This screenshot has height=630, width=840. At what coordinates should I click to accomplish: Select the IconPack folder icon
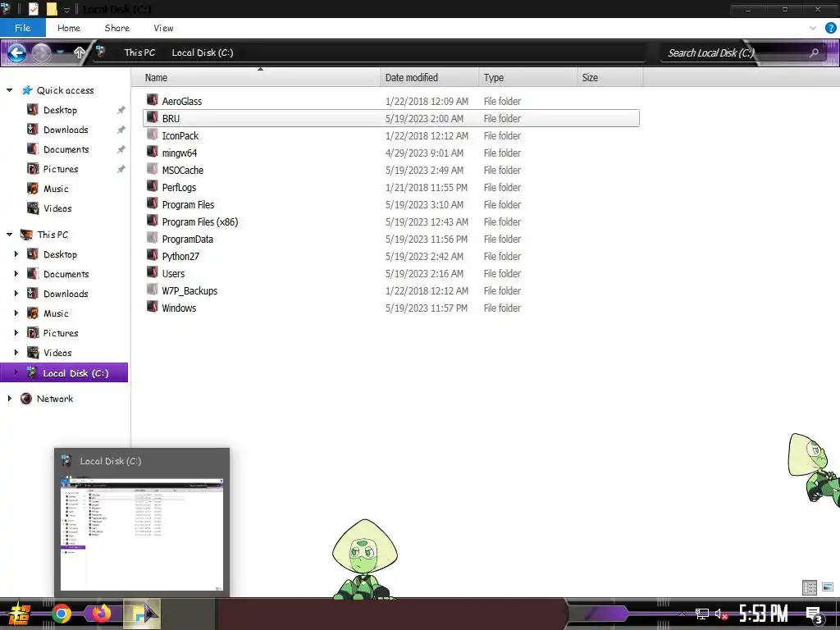pos(153,135)
